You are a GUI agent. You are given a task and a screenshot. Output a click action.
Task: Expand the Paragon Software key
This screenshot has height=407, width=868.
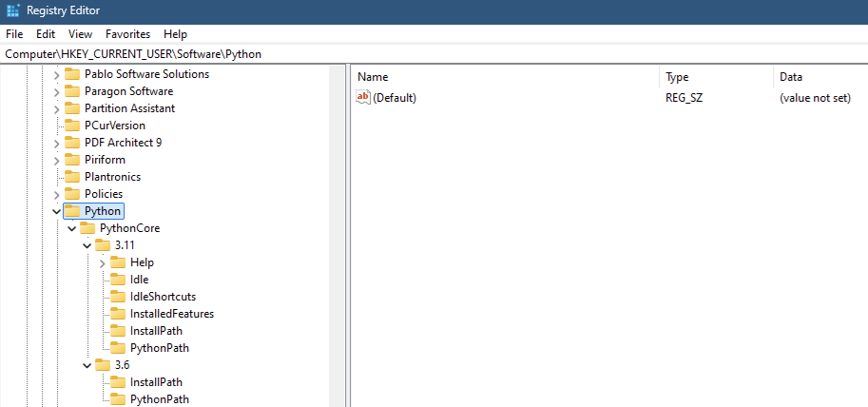point(56,91)
